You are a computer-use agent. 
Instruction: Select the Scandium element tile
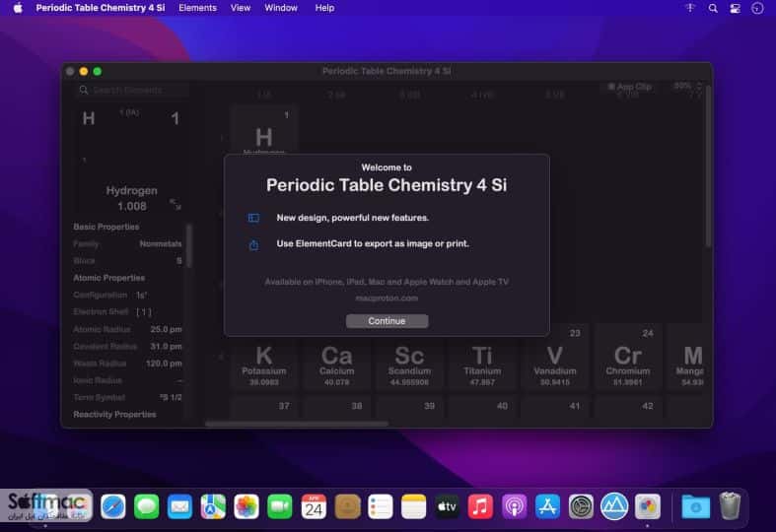click(x=409, y=365)
